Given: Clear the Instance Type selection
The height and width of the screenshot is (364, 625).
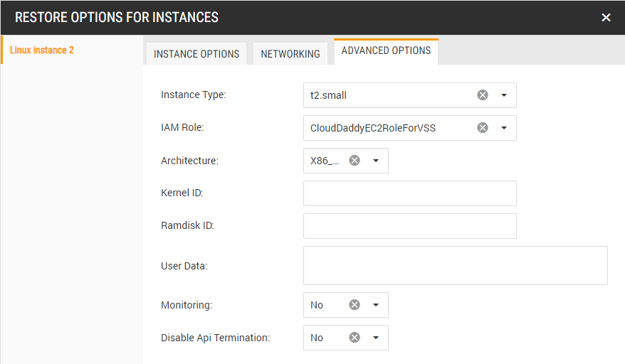Looking at the screenshot, I should [483, 95].
